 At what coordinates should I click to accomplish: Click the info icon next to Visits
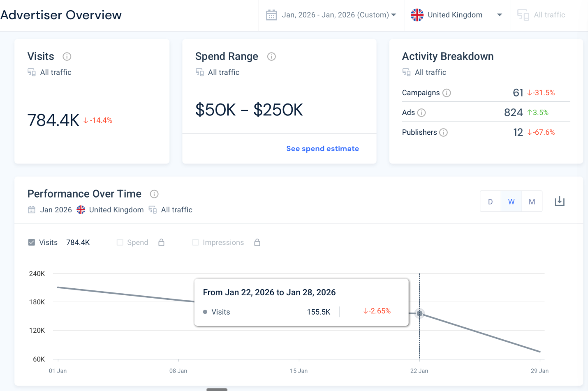click(67, 57)
